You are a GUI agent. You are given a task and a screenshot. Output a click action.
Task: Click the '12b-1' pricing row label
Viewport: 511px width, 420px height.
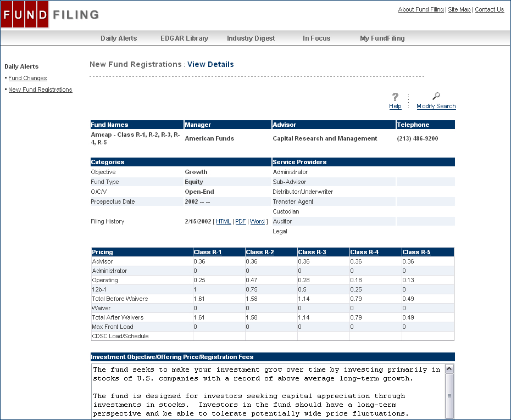coord(99,289)
